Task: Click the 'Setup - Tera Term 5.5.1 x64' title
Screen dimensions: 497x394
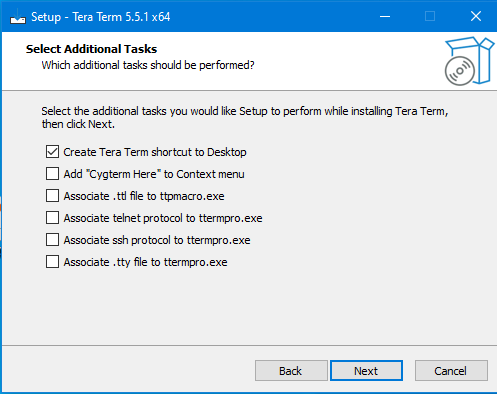Action: pyautogui.click(x=101, y=17)
